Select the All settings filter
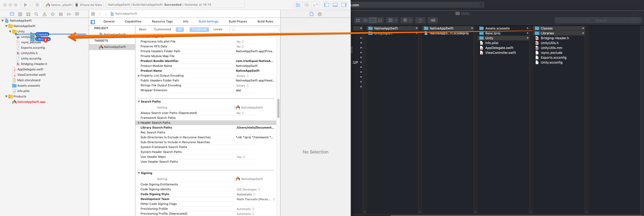Viewport: 644px width, 216px height. click(180, 30)
